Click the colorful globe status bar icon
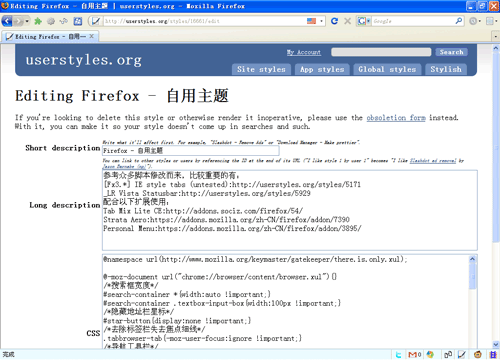Image resolution: width=500 pixels, height=360 pixels. 430,355
